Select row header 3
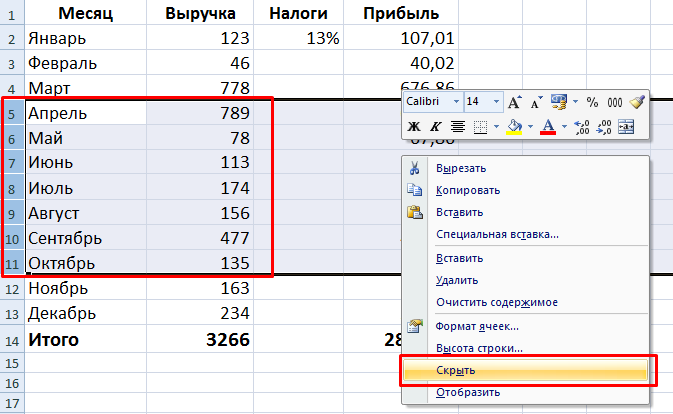The image size is (673, 414). pyautogui.click(x=12, y=63)
